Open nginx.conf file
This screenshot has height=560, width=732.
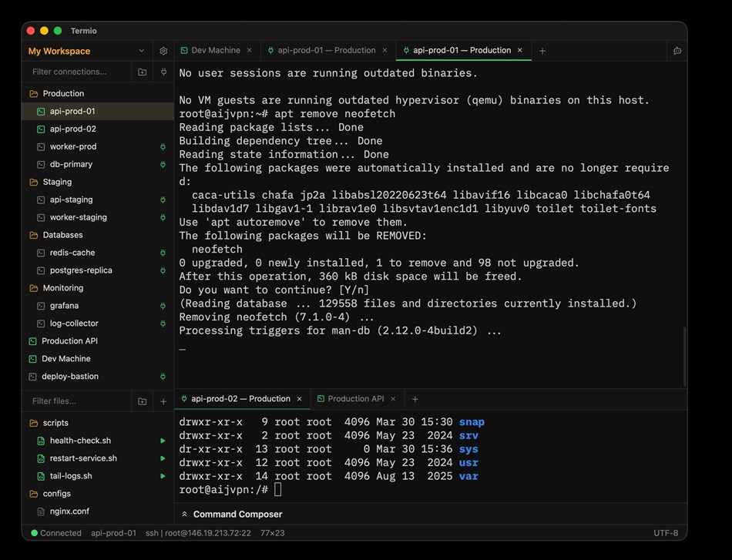coord(98,511)
